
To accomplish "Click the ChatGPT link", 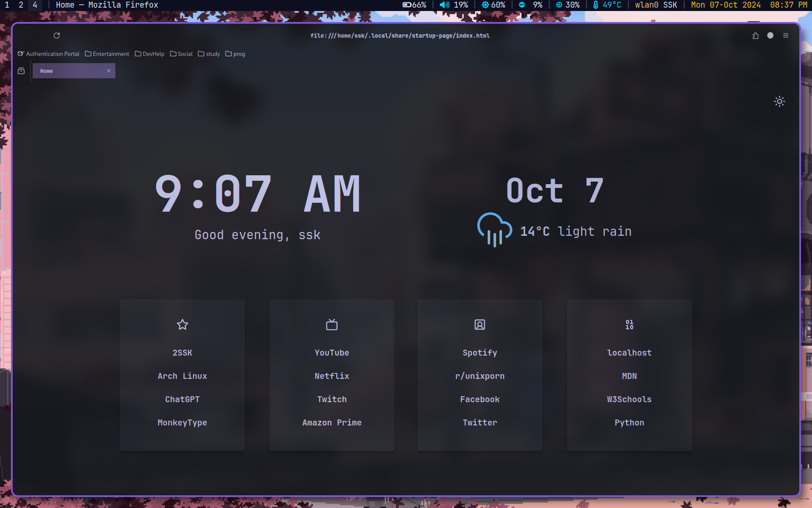I will point(182,399).
